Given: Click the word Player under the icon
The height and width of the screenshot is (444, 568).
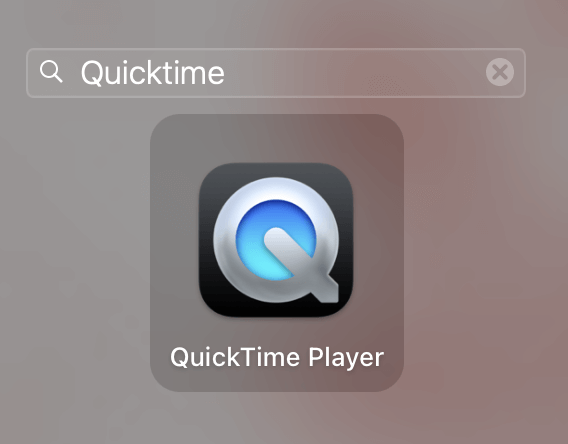Looking at the screenshot, I should [x=346, y=358].
